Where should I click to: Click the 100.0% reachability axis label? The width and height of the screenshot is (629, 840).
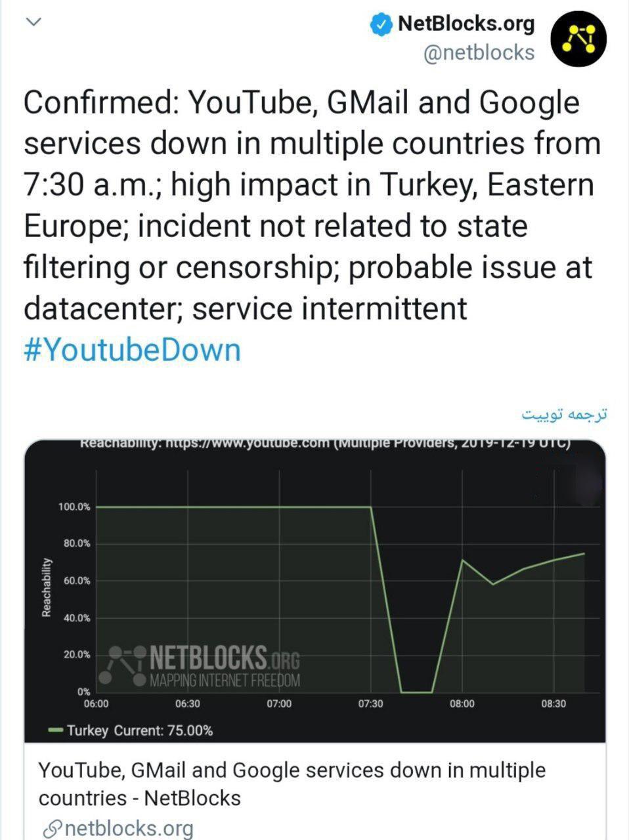(x=74, y=507)
